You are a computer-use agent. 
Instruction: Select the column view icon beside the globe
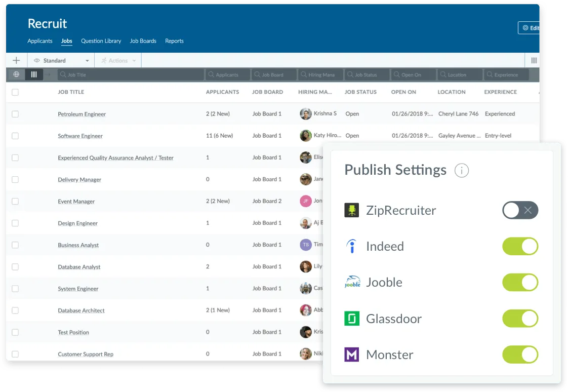[x=34, y=74]
